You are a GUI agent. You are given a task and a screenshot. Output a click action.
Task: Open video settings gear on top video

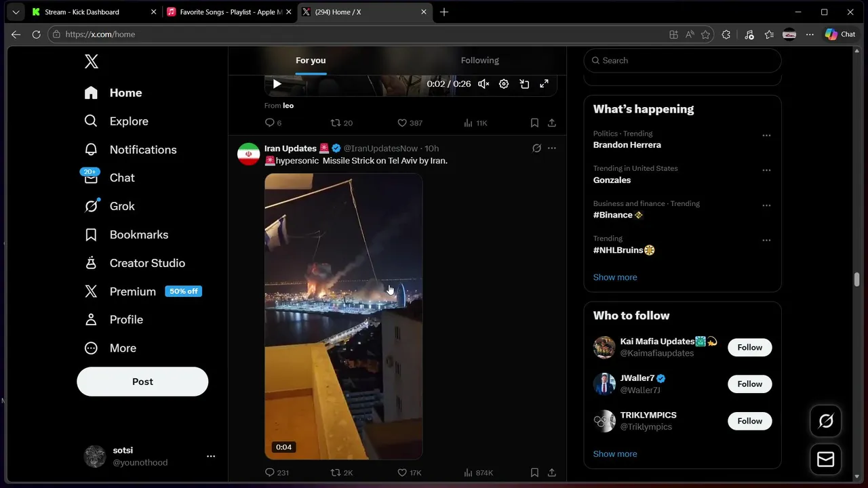coord(504,84)
